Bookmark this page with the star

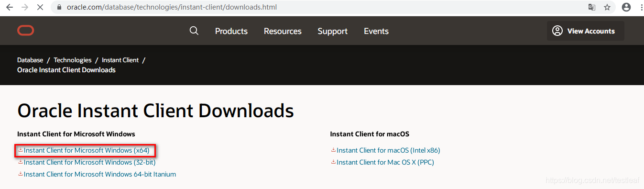point(607,7)
